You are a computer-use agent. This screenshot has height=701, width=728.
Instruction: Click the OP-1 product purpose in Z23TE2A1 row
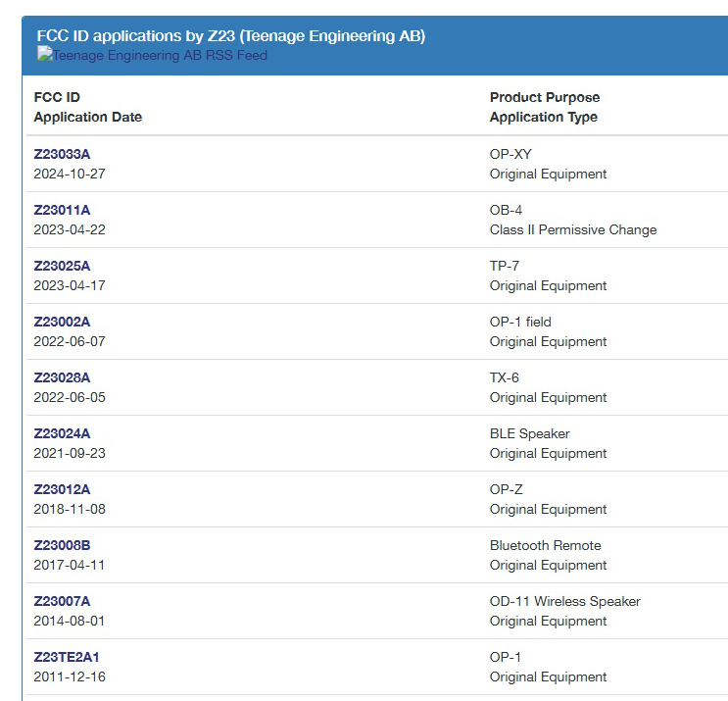[x=506, y=657]
